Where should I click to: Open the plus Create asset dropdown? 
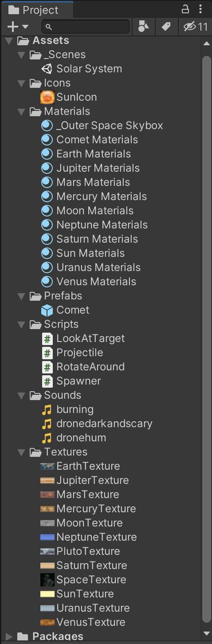click(18, 27)
